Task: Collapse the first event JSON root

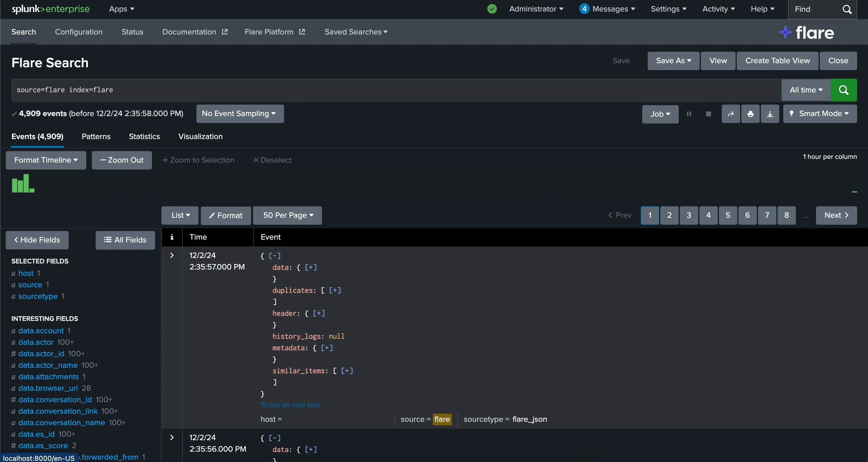Action: coord(275,256)
